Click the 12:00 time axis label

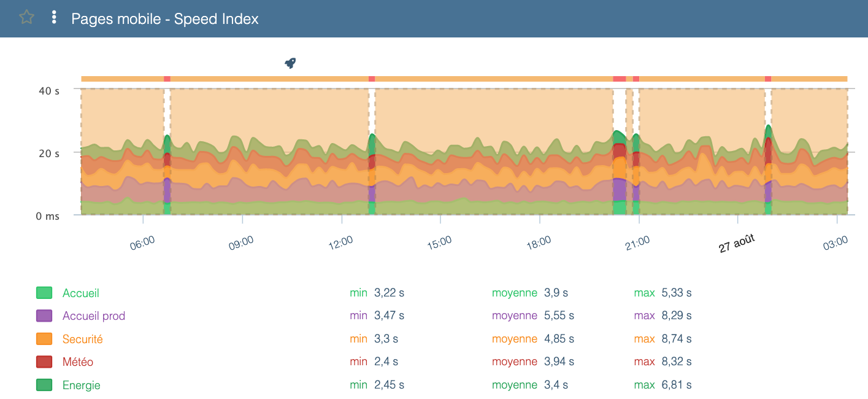(x=340, y=242)
